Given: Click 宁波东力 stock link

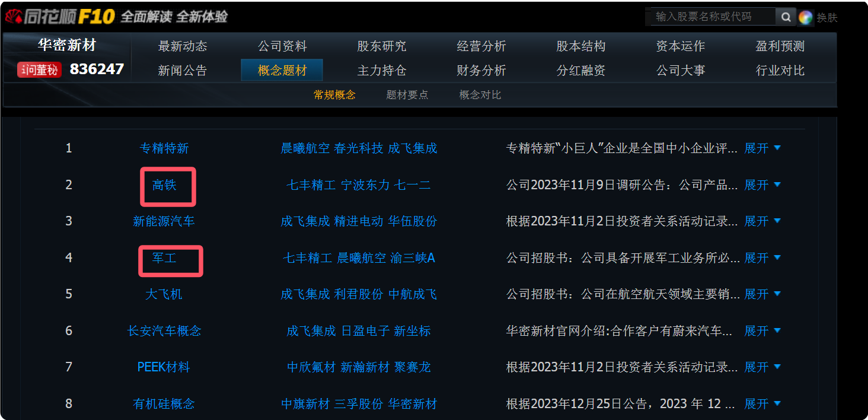Looking at the screenshot, I should click(365, 185).
